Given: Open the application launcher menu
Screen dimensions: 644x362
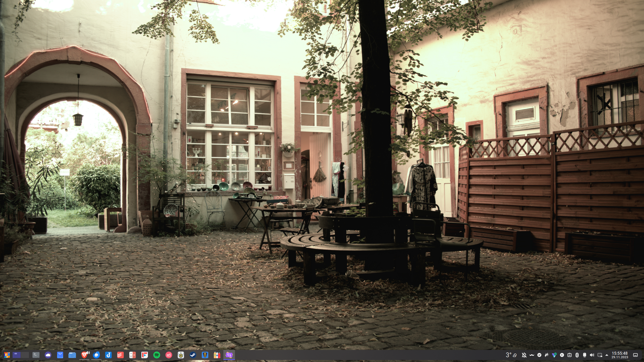Looking at the screenshot, I should pyautogui.click(x=7, y=355).
